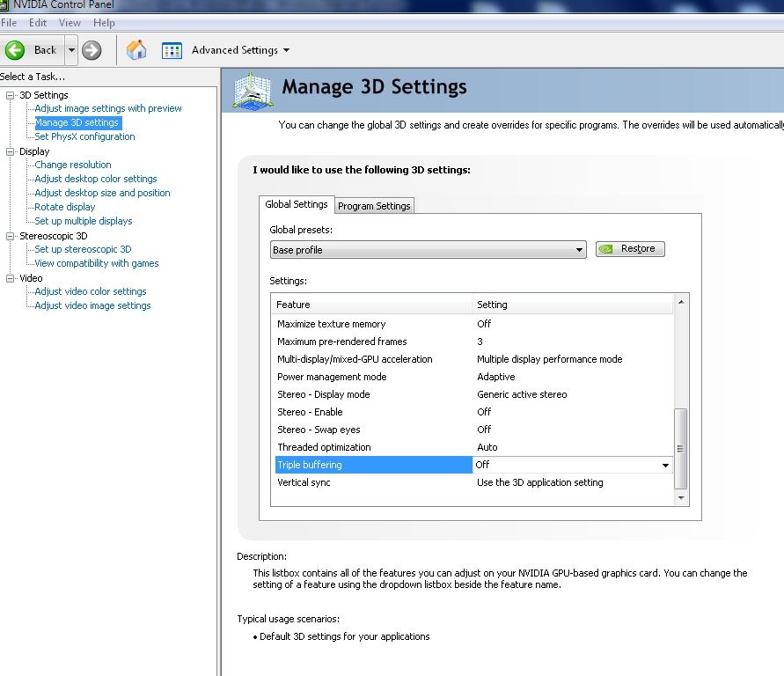
Task: Open Adjust video color settings
Action: pos(91,291)
